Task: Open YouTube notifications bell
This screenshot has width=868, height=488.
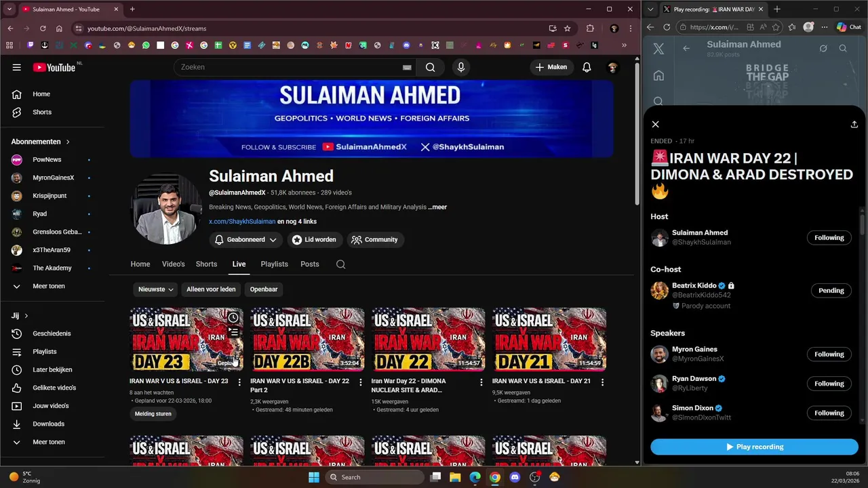Action: click(587, 67)
